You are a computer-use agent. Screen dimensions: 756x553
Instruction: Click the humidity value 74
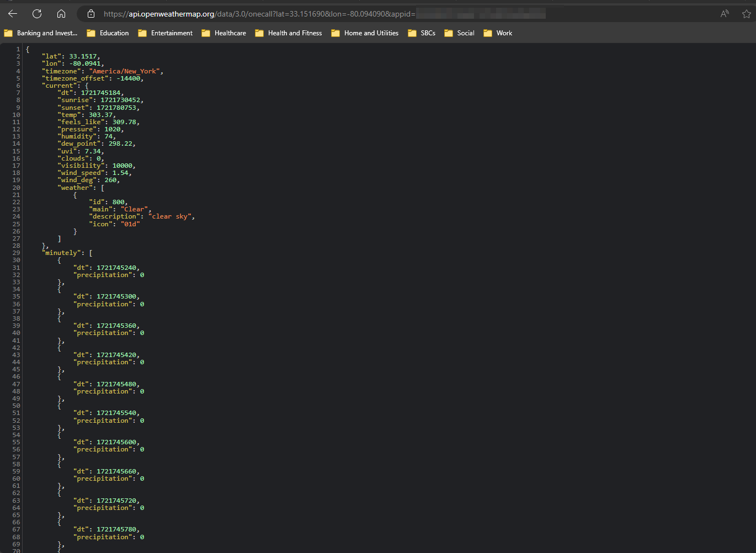pyautogui.click(x=109, y=136)
